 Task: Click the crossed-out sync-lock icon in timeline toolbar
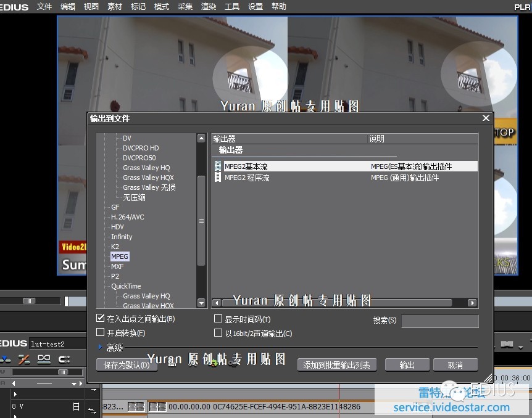[25, 359]
